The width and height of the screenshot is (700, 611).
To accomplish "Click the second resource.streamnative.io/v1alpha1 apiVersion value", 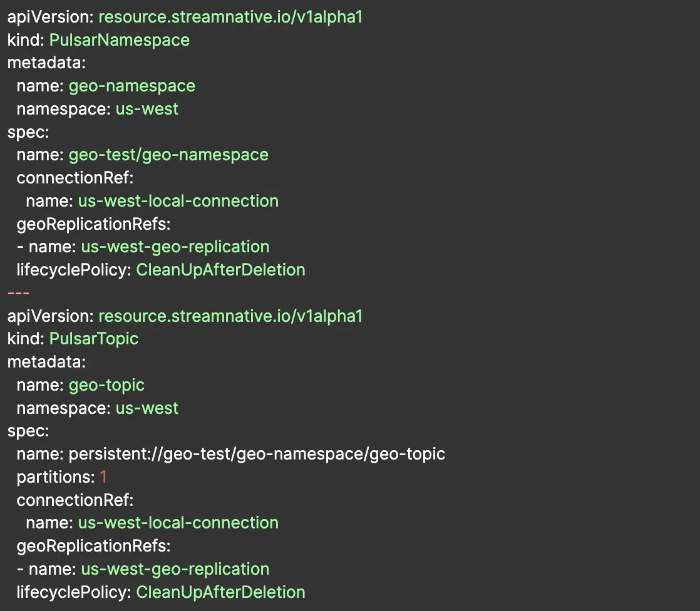I will tap(230, 316).
